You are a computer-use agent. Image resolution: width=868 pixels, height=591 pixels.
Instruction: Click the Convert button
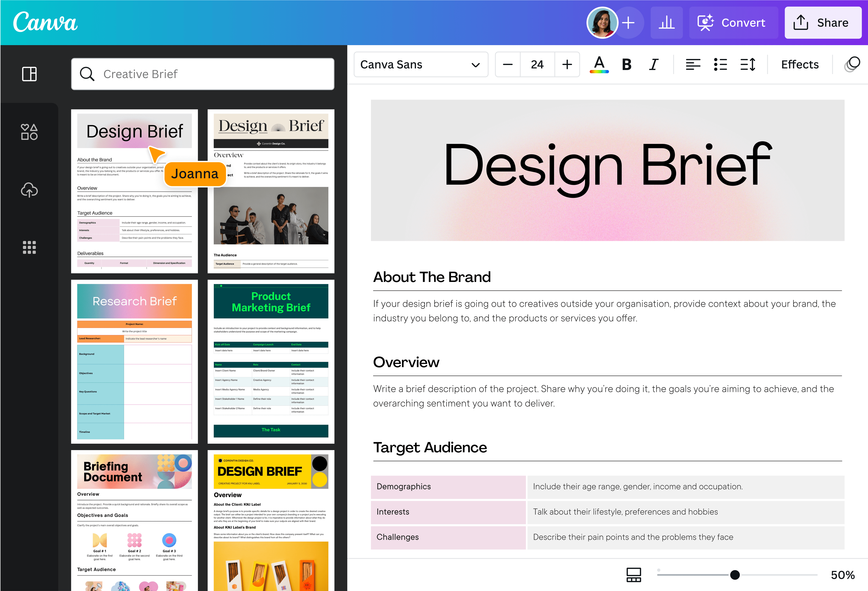click(733, 22)
